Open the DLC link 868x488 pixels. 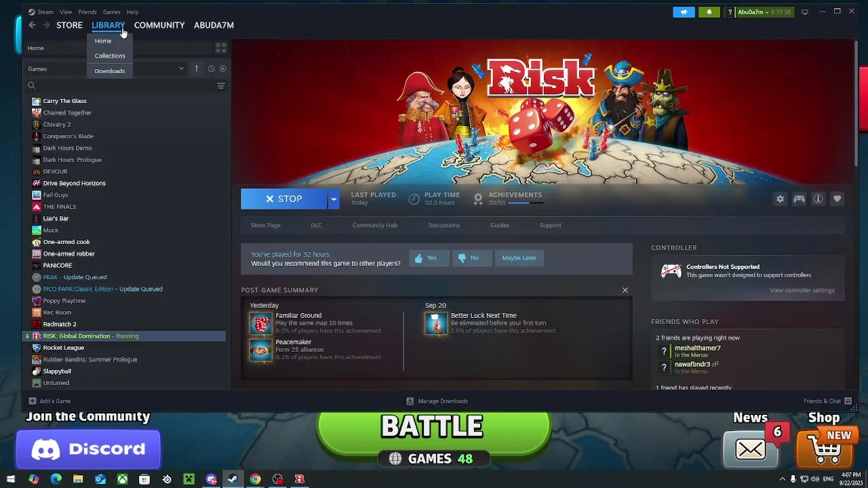point(316,225)
